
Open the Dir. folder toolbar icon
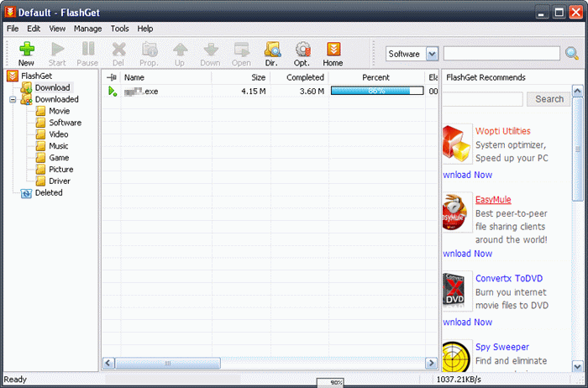271,53
